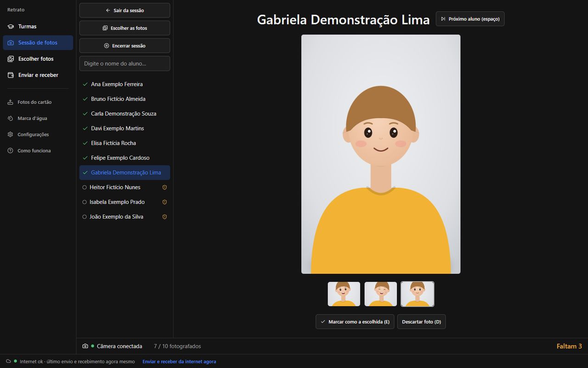Click cloud icon beside Internet ok
Image resolution: width=588 pixels, height=368 pixels.
click(8, 362)
